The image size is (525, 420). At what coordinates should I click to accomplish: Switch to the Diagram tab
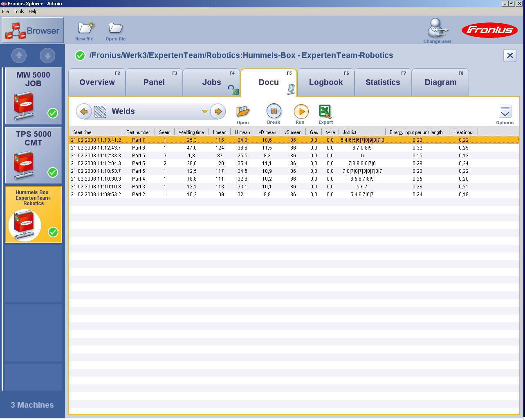pos(440,83)
